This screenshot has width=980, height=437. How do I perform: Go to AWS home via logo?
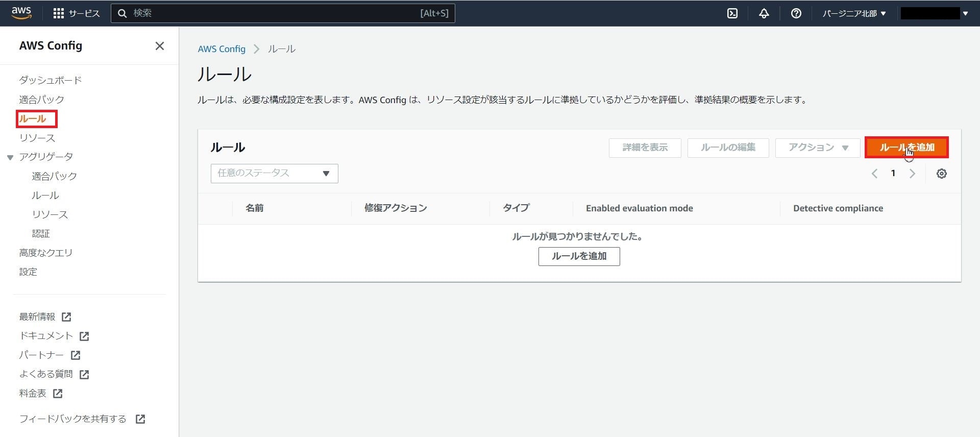(x=21, y=13)
